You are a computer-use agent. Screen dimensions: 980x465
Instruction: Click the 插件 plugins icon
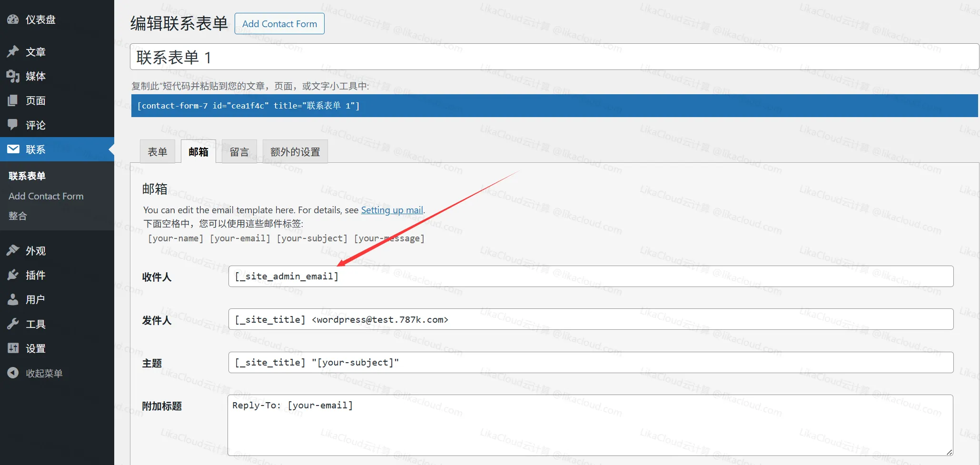coord(13,275)
